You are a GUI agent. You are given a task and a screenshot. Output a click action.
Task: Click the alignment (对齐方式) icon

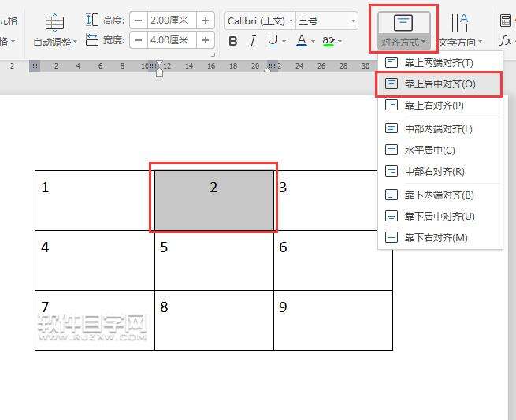[403, 23]
